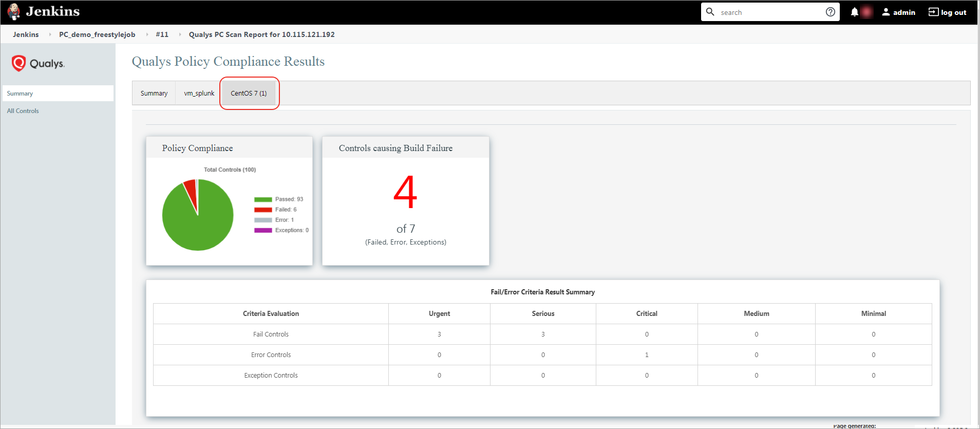Click the gray Error legend swatch

click(263, 220)
